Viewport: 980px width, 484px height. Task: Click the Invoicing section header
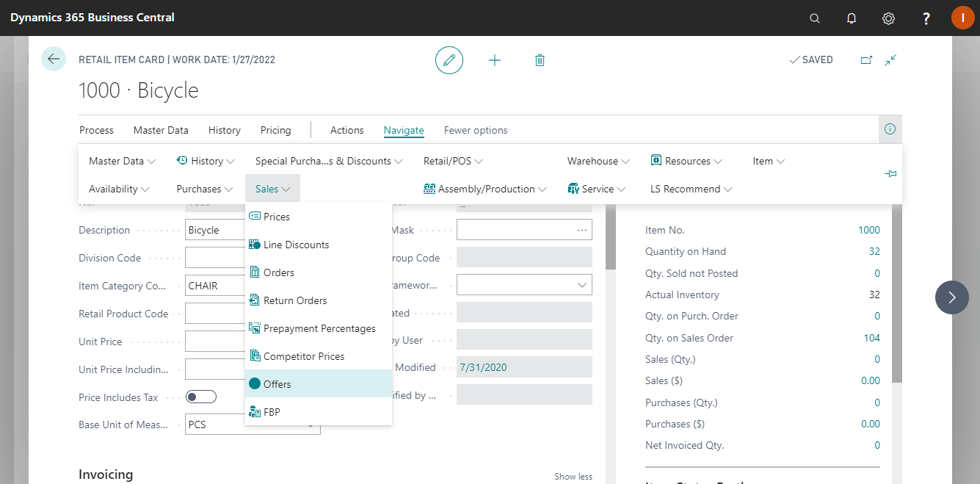pyautogui.click(x=106, y=474)
